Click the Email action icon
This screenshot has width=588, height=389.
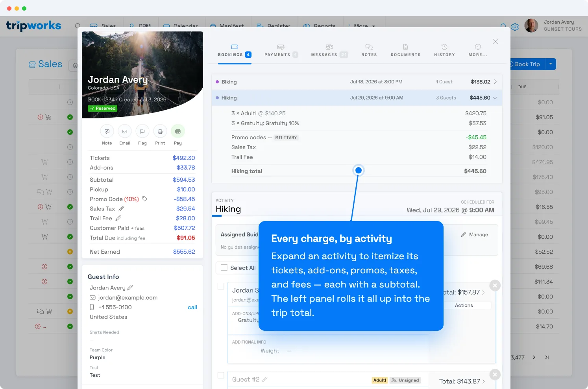(125, 131)
